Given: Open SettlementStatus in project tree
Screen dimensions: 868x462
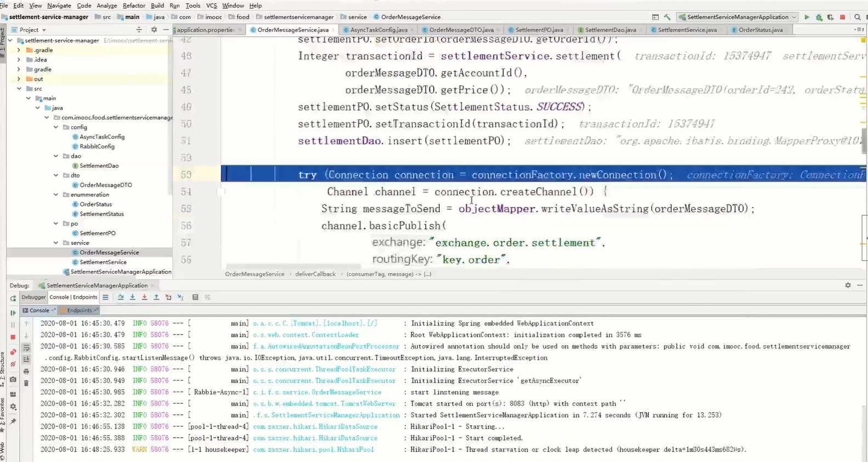Looking at the screenshot, I should (101, 214).
